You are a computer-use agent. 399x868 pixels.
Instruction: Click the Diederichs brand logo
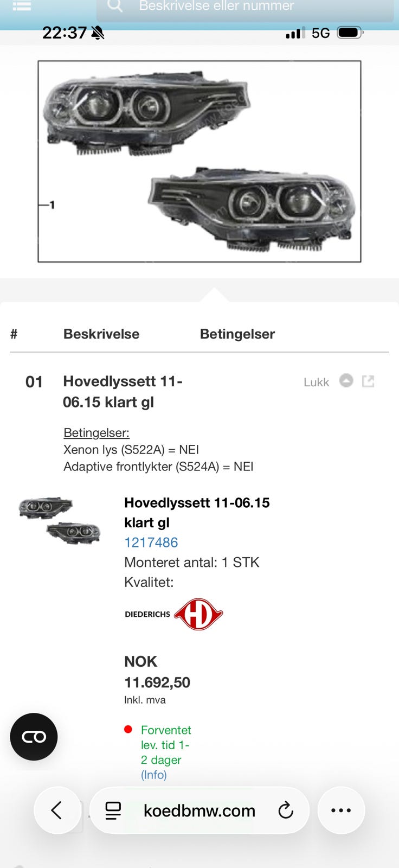[173, 614]
